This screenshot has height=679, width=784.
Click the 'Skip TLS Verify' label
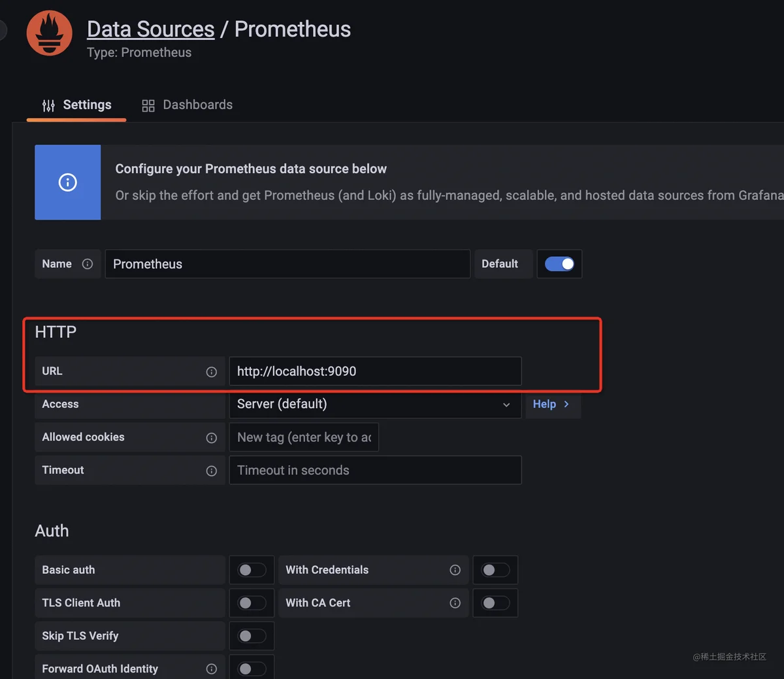pos(80,636)
